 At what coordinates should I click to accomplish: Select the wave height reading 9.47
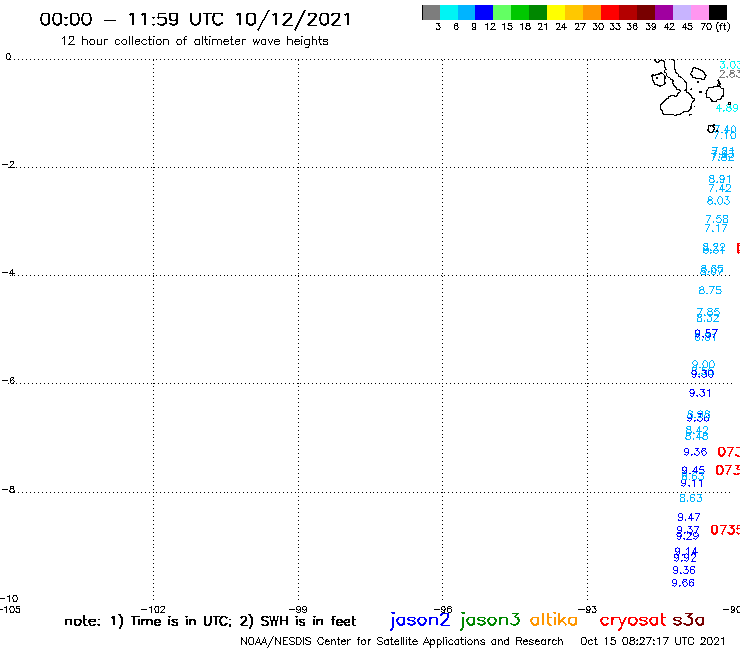tap(689, 517)
